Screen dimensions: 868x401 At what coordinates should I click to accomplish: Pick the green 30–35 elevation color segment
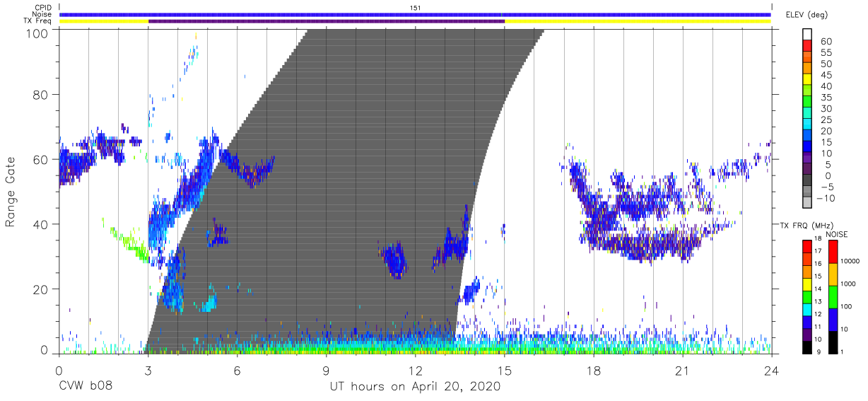point(807,103)
